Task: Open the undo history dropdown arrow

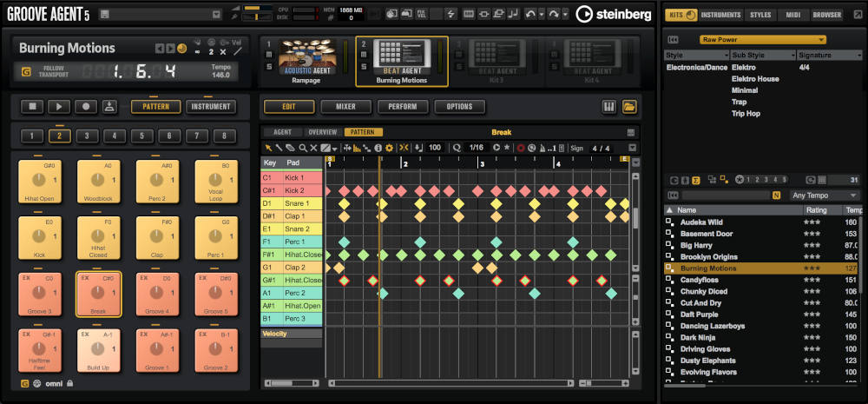Action: pos(542,15)
